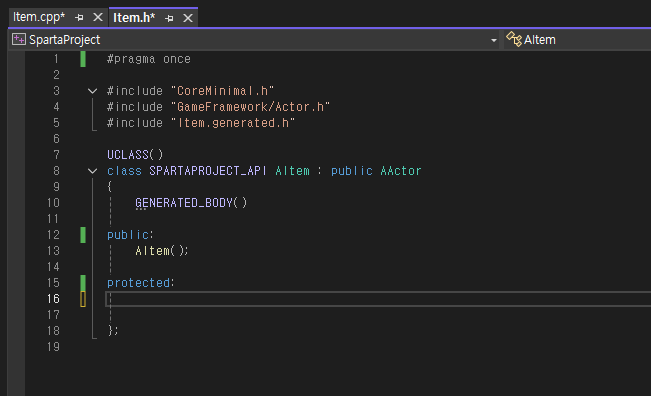Click the green change marker at line 1
Viewport: 651px width, 396px height.
tap(83, 59)
